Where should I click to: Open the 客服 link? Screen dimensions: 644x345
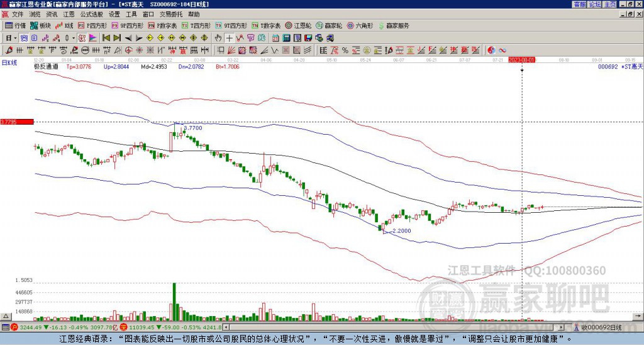tap(579, 4)
